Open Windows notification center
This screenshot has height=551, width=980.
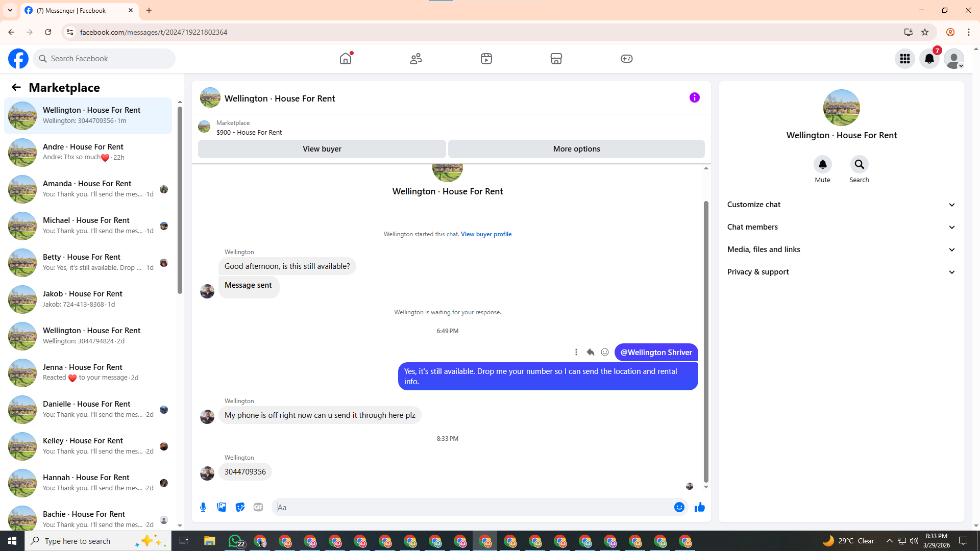tap(964, 541)
